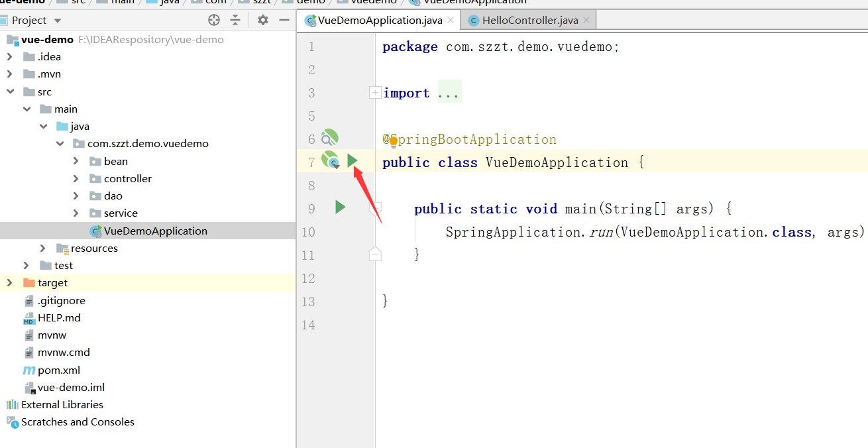Expand the bean package chevron

point(76,162)
